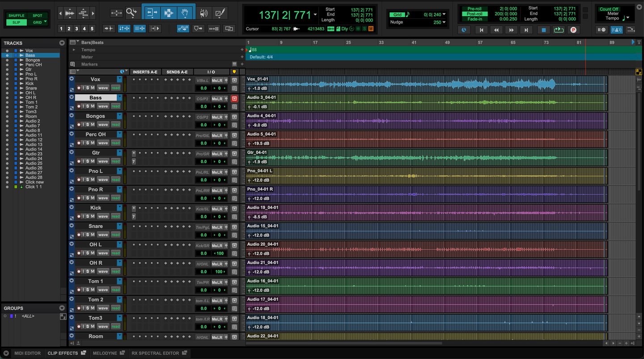Switch to RX Spectral Editor tab
Screen dimensions: 644x359
(155, 353)
